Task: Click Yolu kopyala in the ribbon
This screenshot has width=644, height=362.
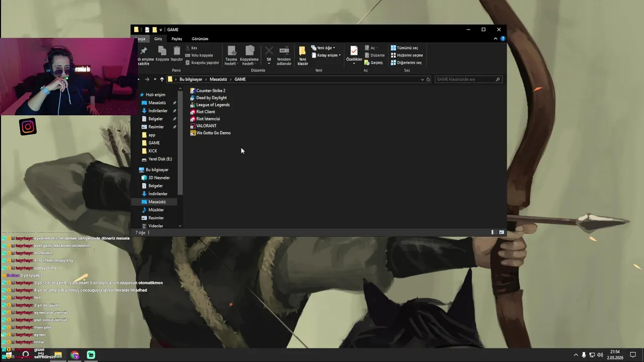Action: click(x=199, y=55)
